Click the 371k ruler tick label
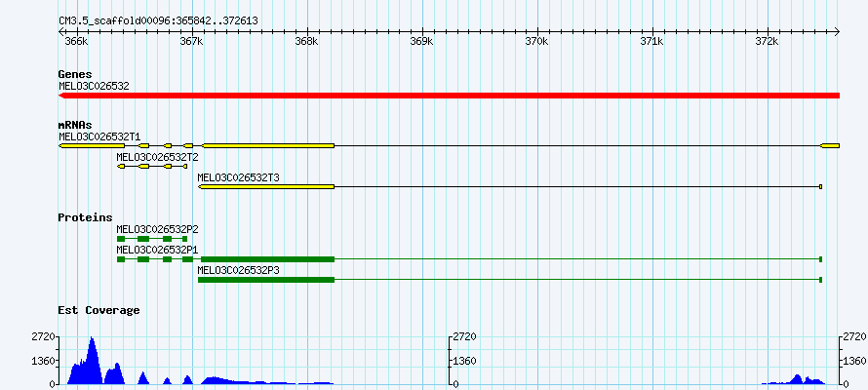The height and width of the screenshot is (390, 868). [651, 42]
